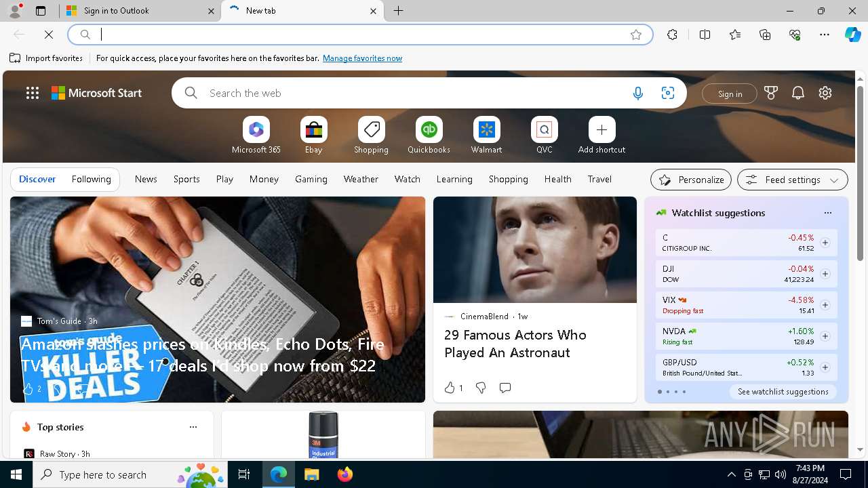868x488 pixels.
Task: Open comments on astronaut actors article
Action: point(505,388)
